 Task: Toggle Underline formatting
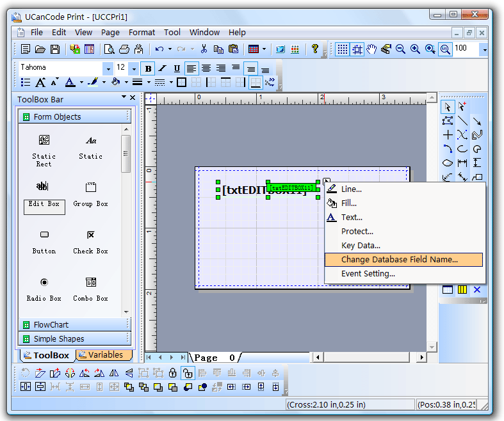tap(177, 68)
